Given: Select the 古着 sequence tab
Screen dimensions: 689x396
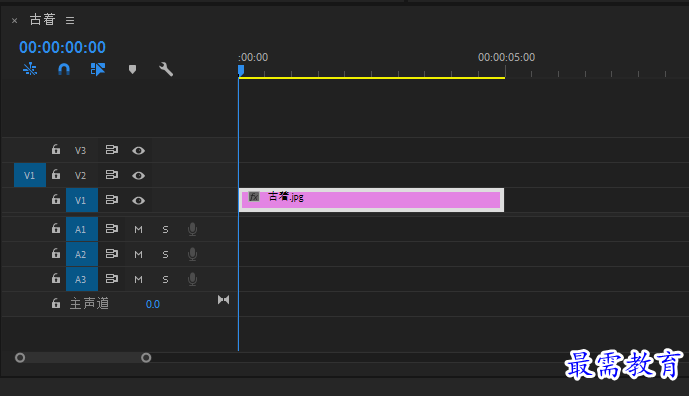Looking at the screenshot, I should coord(42,19).
